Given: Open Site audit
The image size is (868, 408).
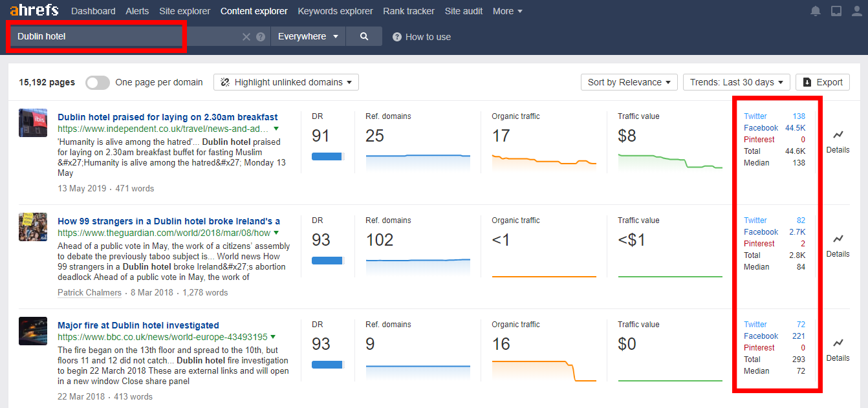Looking at the screenshot, I should click(464, 11).
